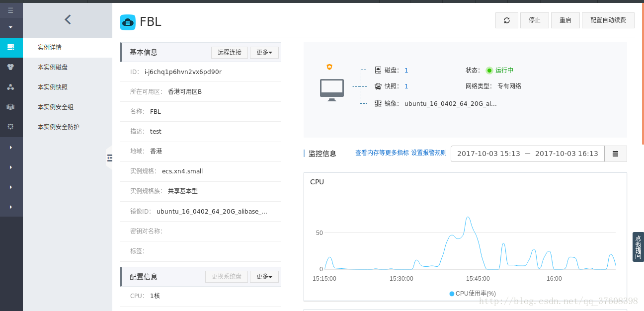
Task: Toggle the CPU使用率 legend series
Action: [x=472, y=294]
